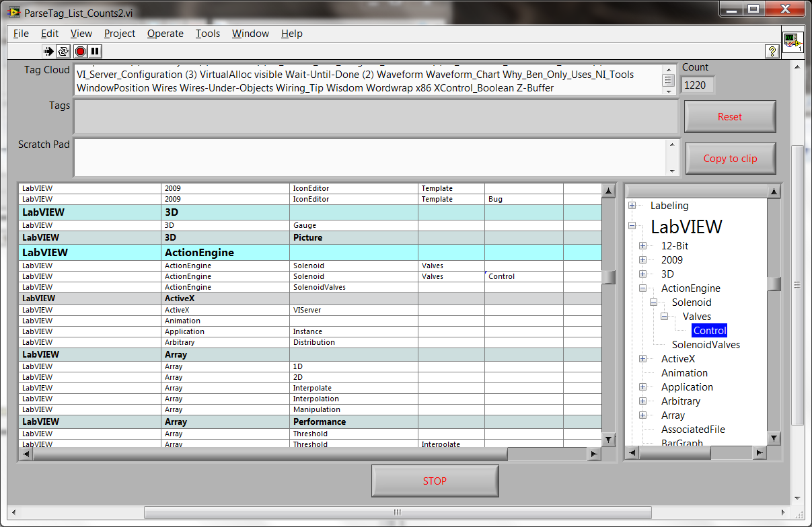Expand the ActiveX tree node
This screenshot has width=812, height=527.
point(642,359)
